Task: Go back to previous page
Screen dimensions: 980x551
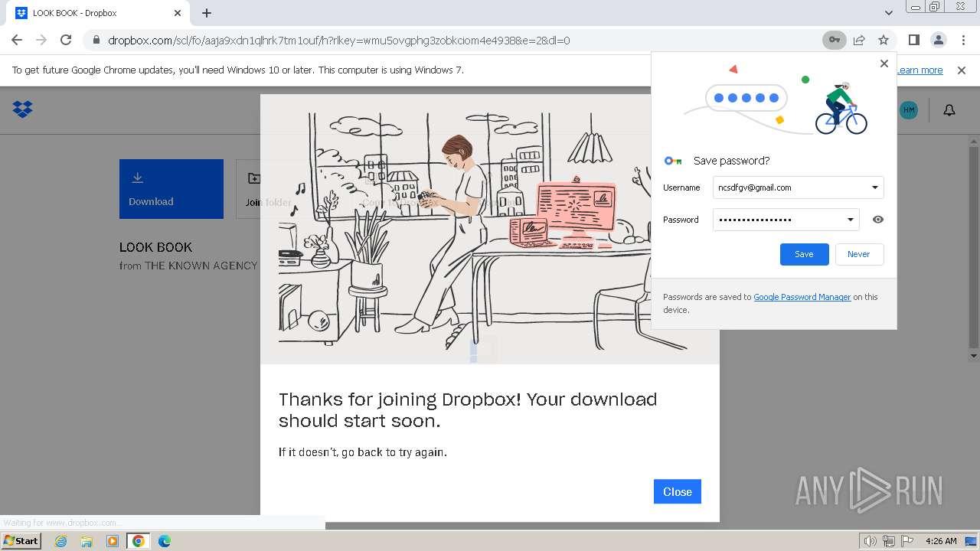Action: point(17,40)
